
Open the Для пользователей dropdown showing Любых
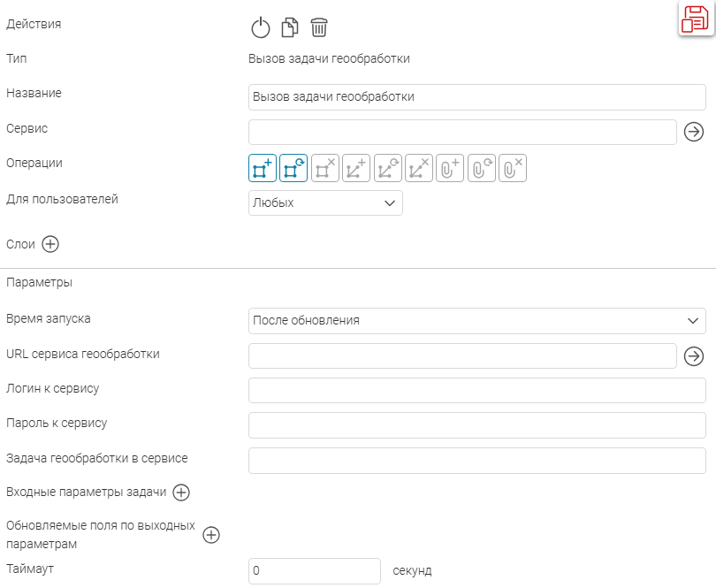[x=325, y=202]
